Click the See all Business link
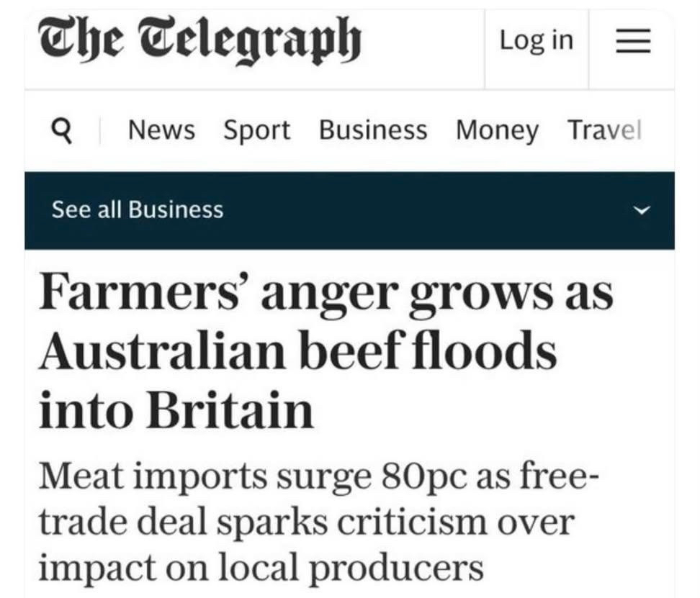Viewport: 700px width, 598px height. coord(137,210)
